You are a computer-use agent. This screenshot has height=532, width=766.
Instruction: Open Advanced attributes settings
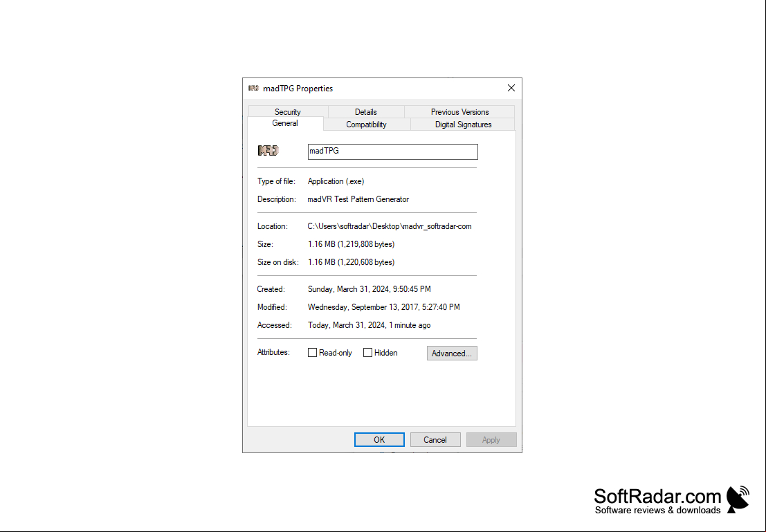(452, 354)
